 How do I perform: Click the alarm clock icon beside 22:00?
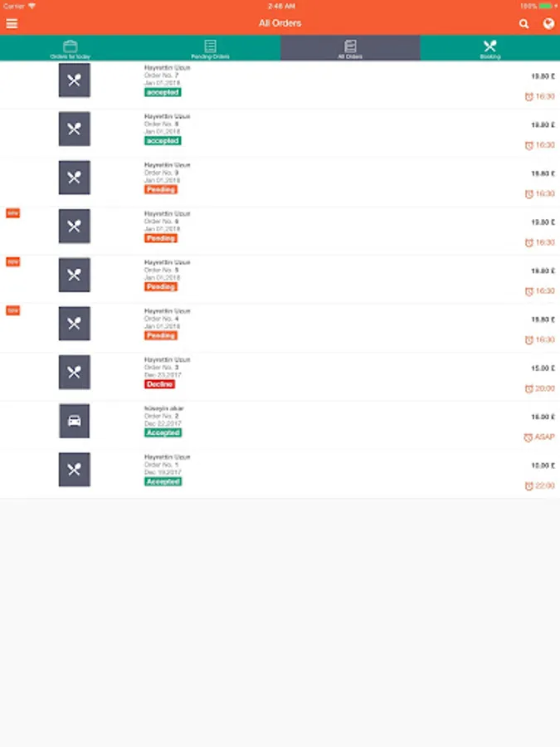point(529,486)
